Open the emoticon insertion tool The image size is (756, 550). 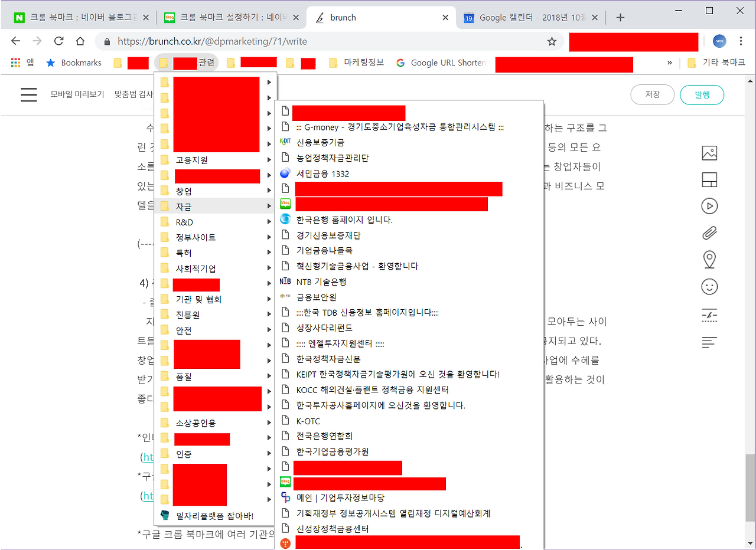click(709, 286)
